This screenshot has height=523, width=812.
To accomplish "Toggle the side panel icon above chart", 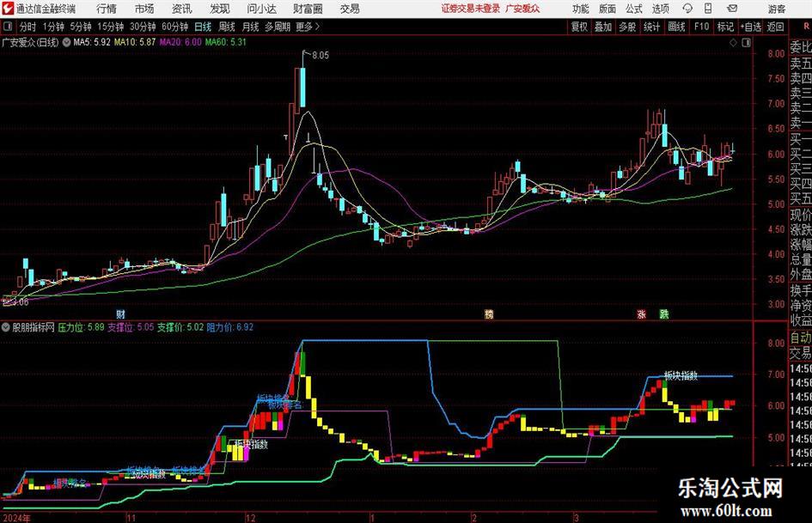I will [x=746, y=43].
